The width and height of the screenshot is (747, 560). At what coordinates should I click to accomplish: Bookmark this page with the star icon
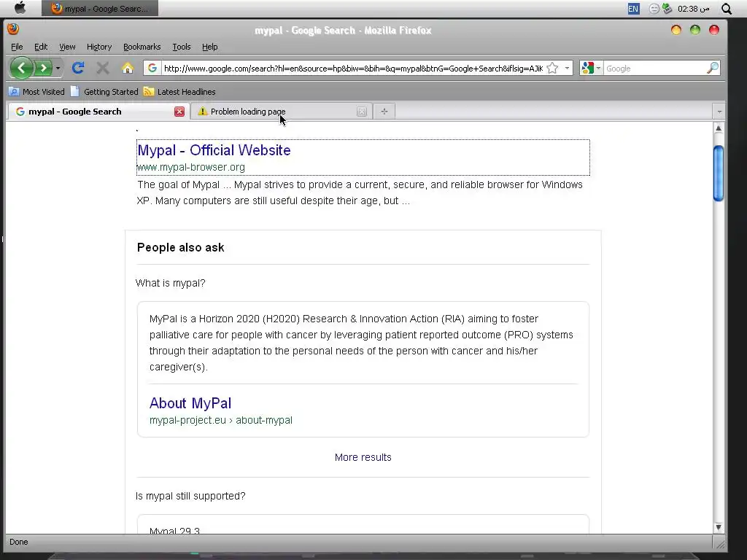[x=552, y=68]
